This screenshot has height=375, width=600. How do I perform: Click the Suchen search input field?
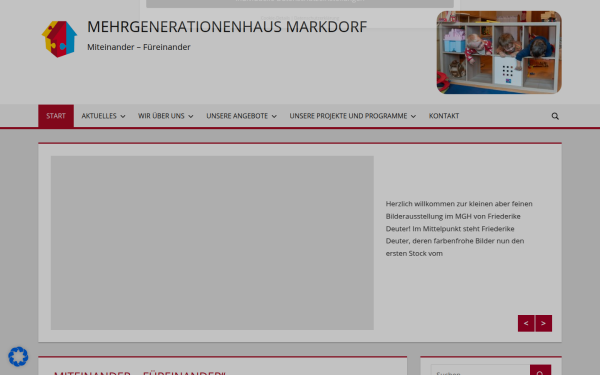(x=480, y=371)
